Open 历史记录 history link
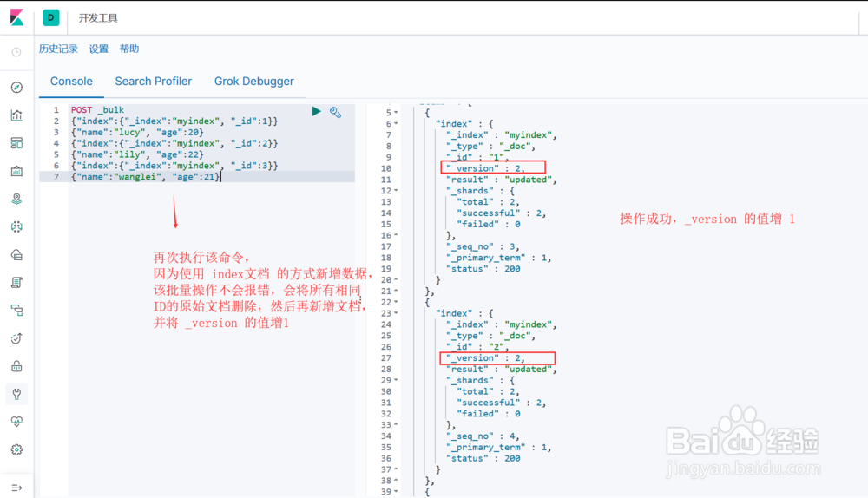 (58, 49)
